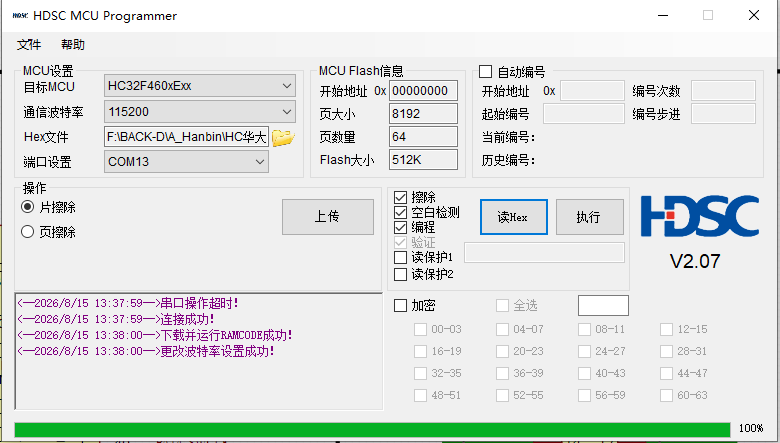
Task: Click the 上传 button
Action: [328, 217]
